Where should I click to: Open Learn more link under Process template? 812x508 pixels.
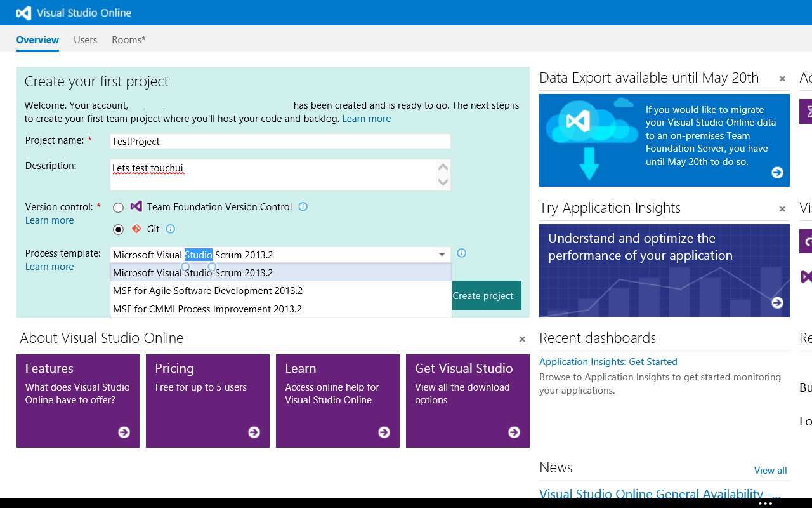tap(49, 267)
